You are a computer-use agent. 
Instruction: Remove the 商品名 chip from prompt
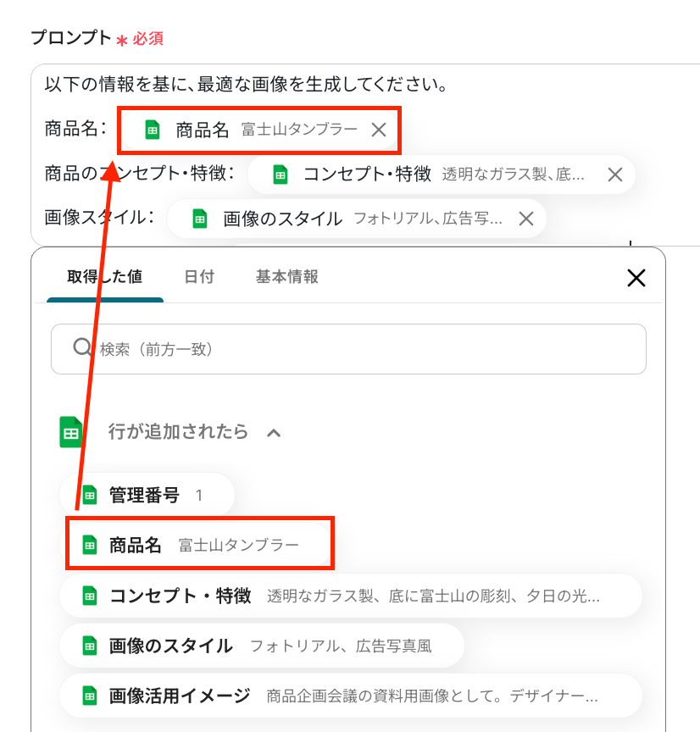point(379,130)
